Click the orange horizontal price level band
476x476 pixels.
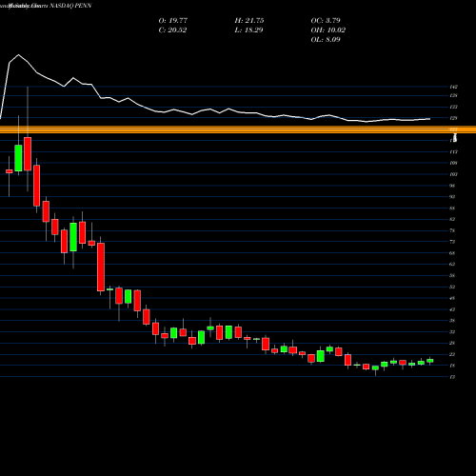(x=238, y=129)
